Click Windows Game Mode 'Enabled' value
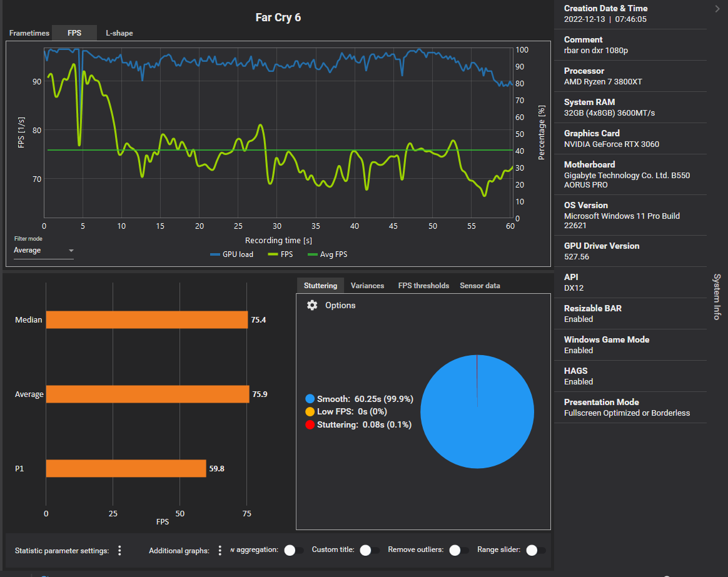The width and height of the screenshot is (728, 577). point(578,351)
